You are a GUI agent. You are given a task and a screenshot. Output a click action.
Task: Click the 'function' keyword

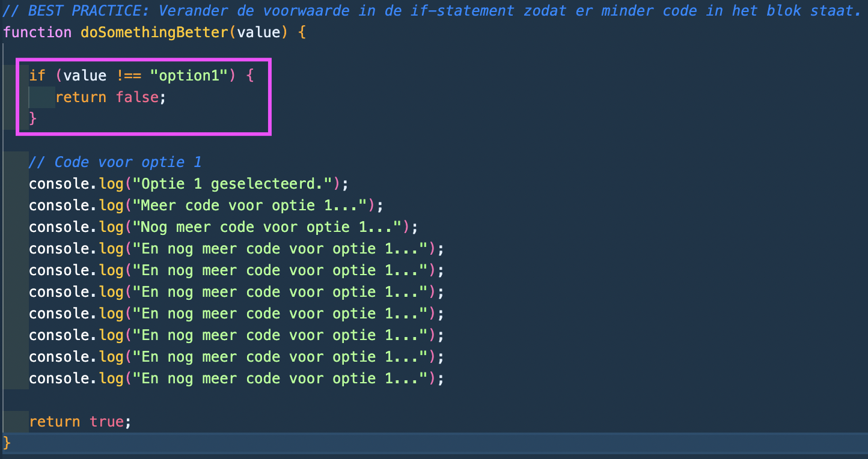point(37,32)
